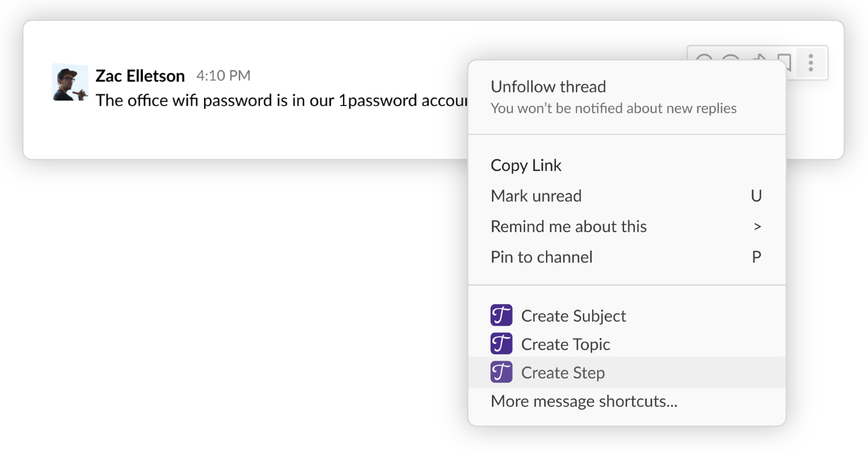Open Zac Elletson's profile avatar
868x453 pixels.
(70, 82)
